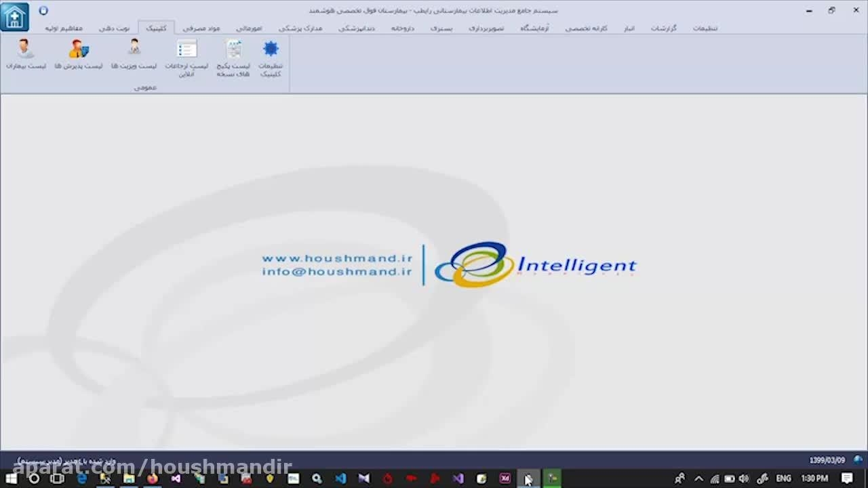Expand the system tray hidden icons chevron
868x488 pixels.
point(698,479)
